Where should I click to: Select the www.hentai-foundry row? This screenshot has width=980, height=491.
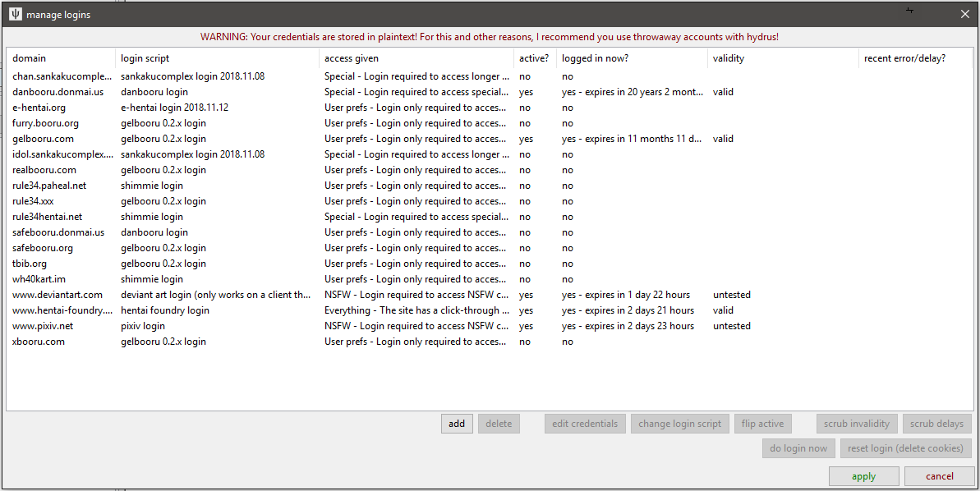tap(490, 310)
